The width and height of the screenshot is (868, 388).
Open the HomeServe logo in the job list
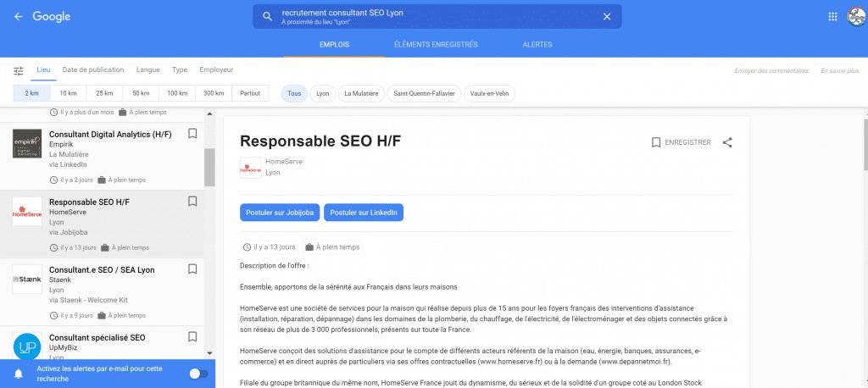(x=27, y=212)
